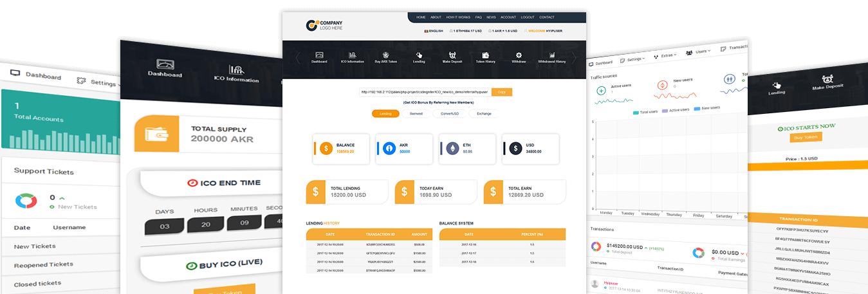Click Active users plus icon in admin window

click(x=602, y=90)
